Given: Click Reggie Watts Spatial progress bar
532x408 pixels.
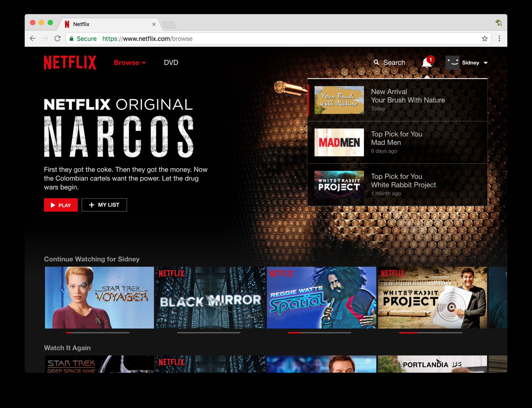Looking at the screenshot, I should [320, 333].
